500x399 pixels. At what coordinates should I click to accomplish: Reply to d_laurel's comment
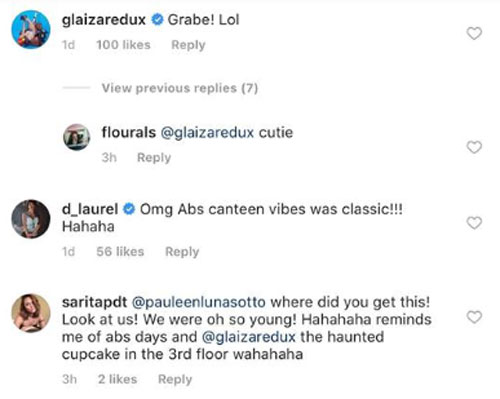[182, 252]
